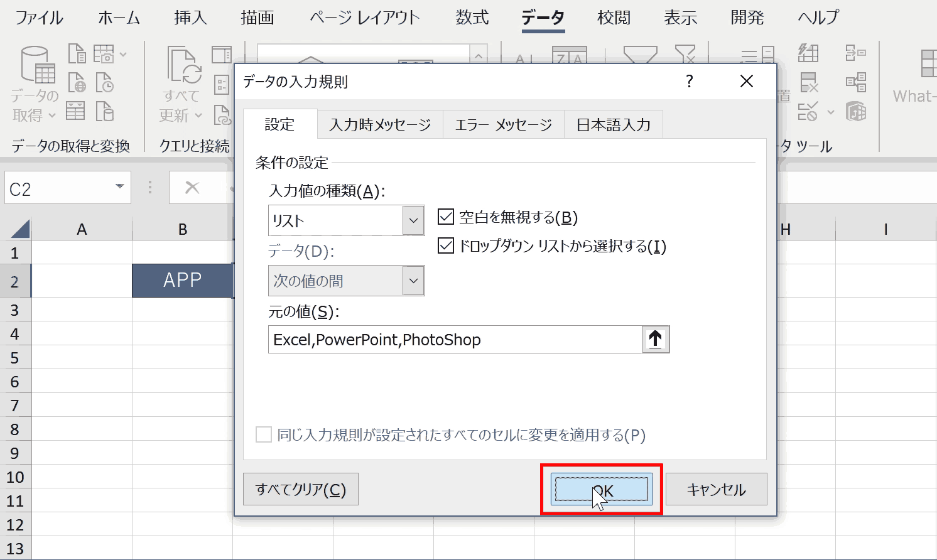Click the Relationships icon

pos(856,82)
